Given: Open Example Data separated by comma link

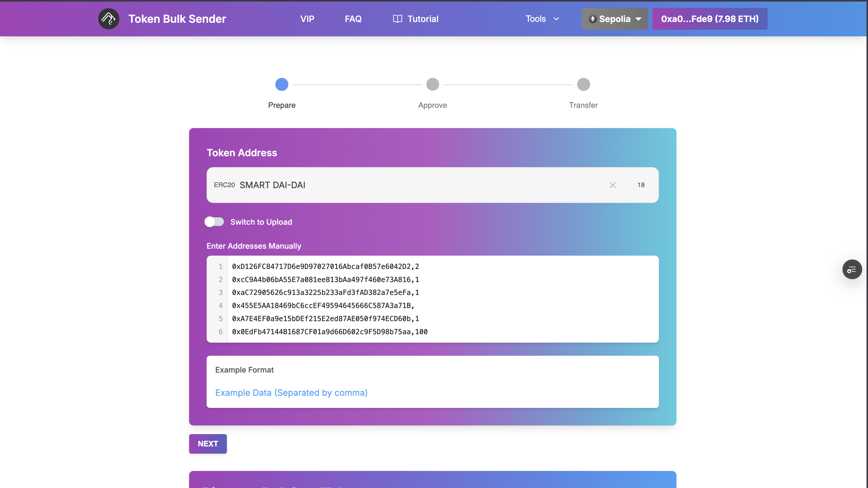Looking at the screenshot, I should click(291, 393).
